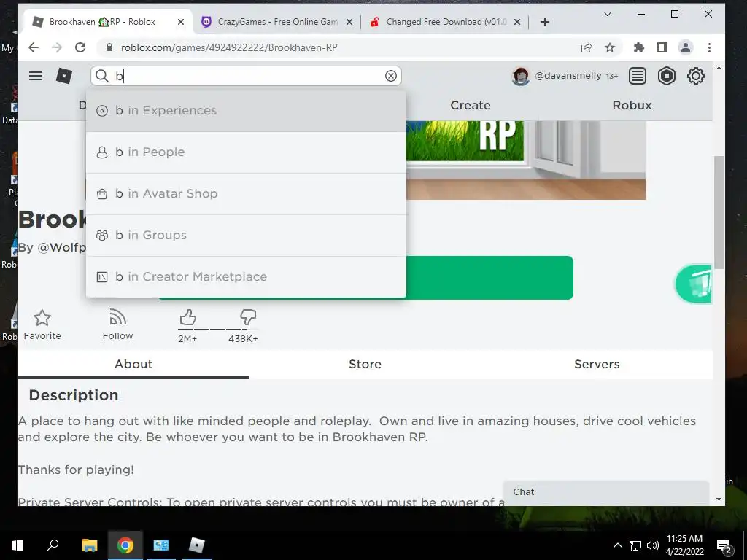Open the Roblox settings gear icon
The image size is (747, 560).
tap(695, 76)
